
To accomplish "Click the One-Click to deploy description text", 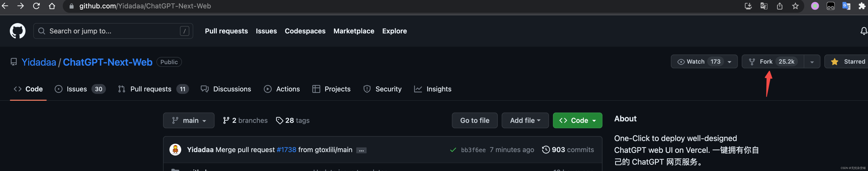I will pos(686,150).
